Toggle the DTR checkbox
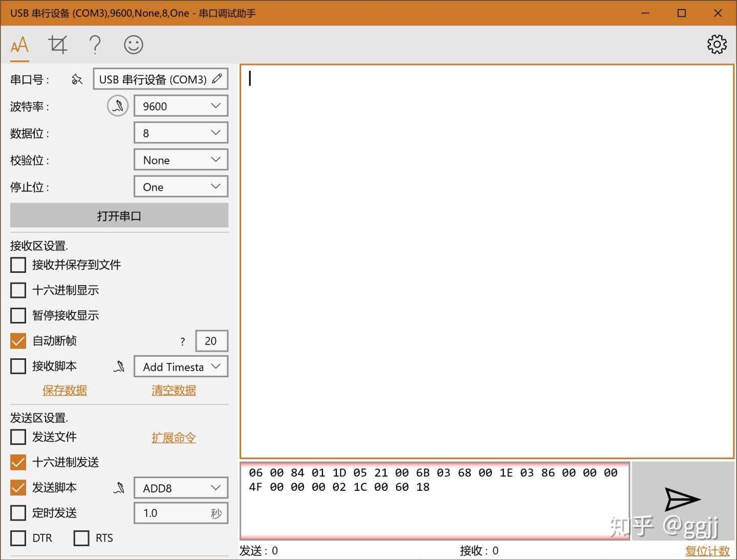This screenshot has width=737, height=560. tap(18, 538)
